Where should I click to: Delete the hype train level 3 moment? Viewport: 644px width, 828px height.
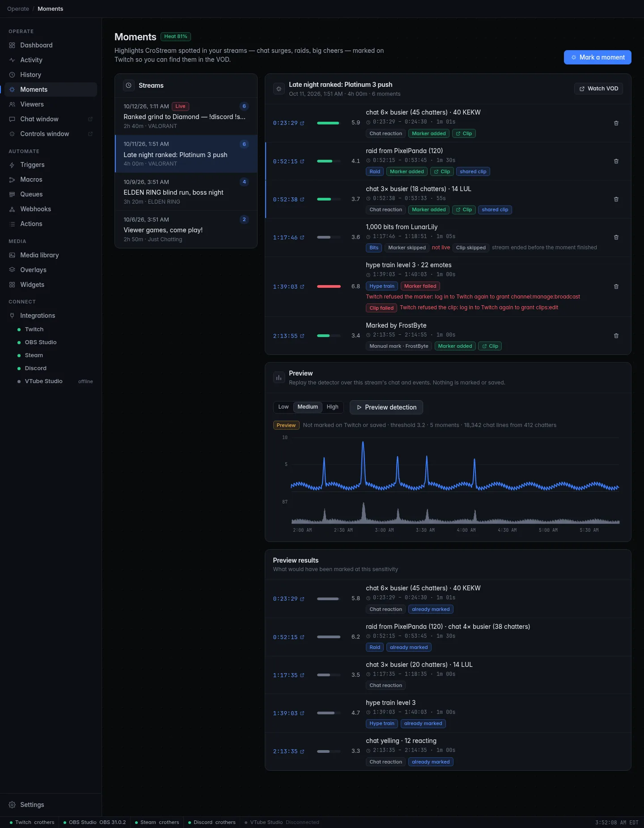point(616,286)
